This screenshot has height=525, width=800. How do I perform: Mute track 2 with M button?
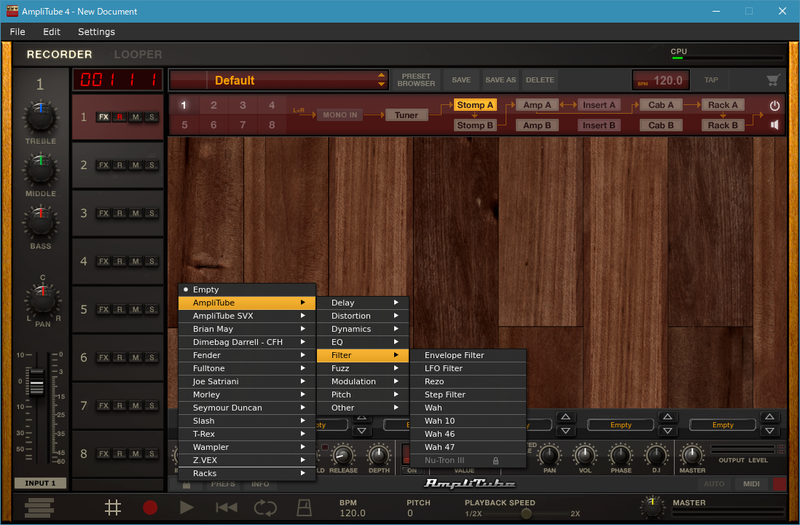click(x=136, y=165)
